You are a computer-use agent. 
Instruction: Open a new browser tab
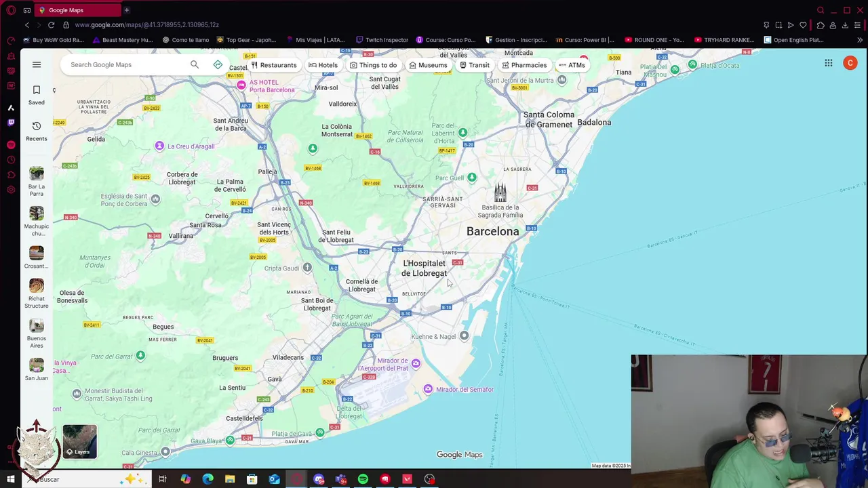point(126,10)
